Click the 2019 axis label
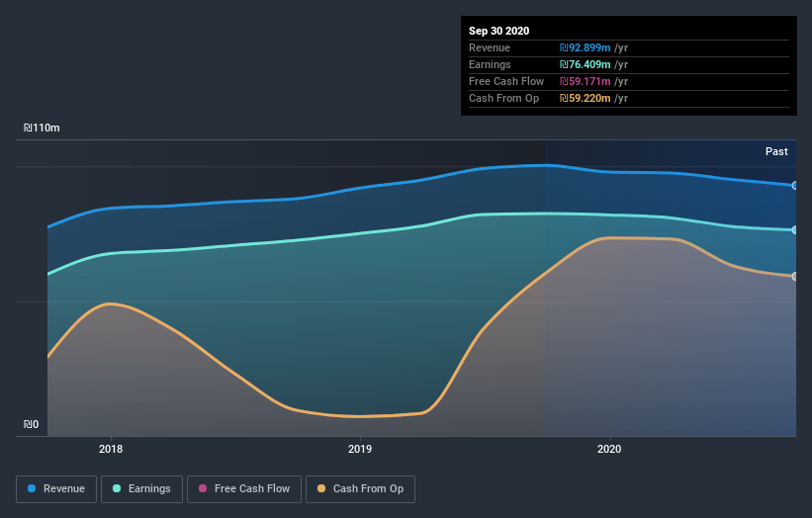The height and width of the screenshot is (518, 812). [360, 449]
